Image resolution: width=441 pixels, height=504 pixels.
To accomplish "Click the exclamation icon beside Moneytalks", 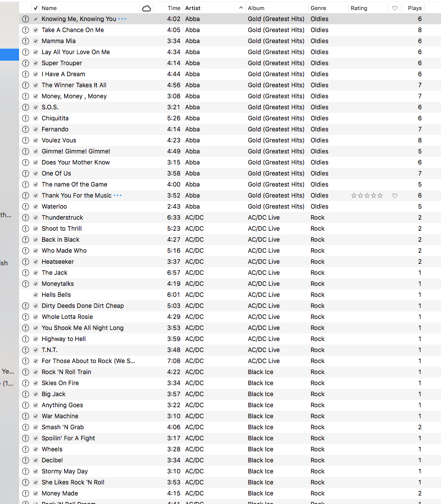I will [x=26, y=284].
